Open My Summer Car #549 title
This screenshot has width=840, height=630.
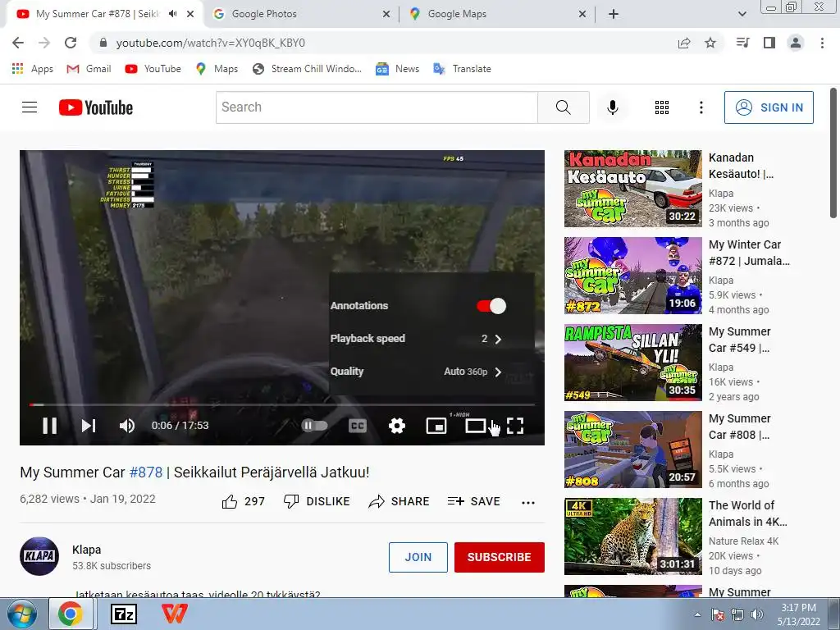[740, 340]
